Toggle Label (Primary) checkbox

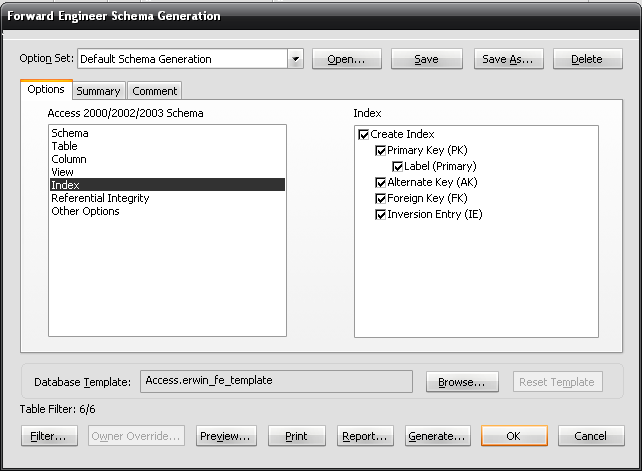[x=397, y=167]
